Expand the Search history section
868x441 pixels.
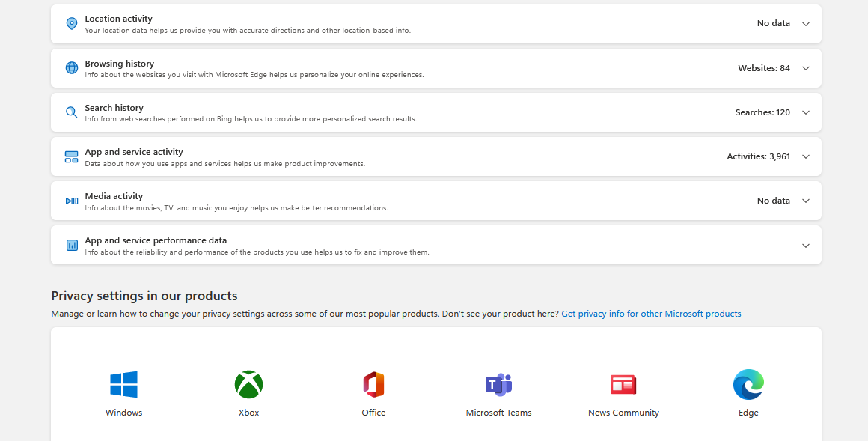[806, 112]
